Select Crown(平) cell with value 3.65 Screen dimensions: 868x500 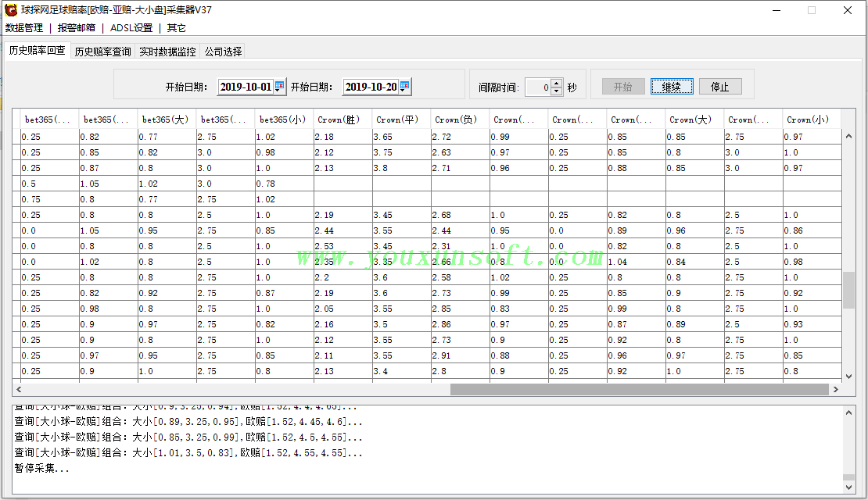point(402,137)
